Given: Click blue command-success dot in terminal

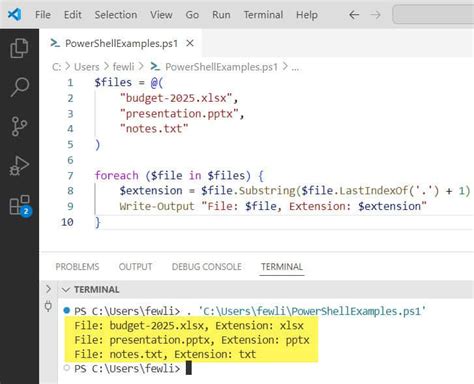Looking at the screenshot, I should [x=67, y=311].
